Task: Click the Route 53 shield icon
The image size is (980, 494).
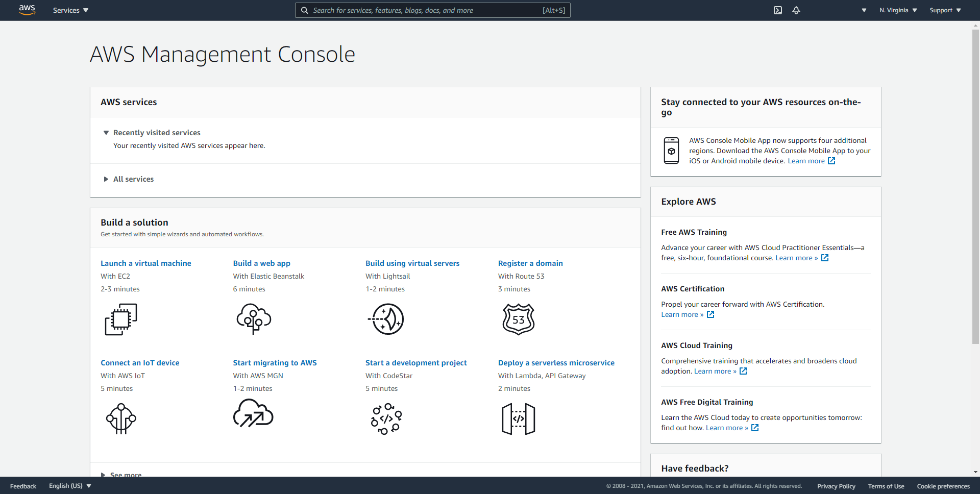Action: tap(519, 319)
